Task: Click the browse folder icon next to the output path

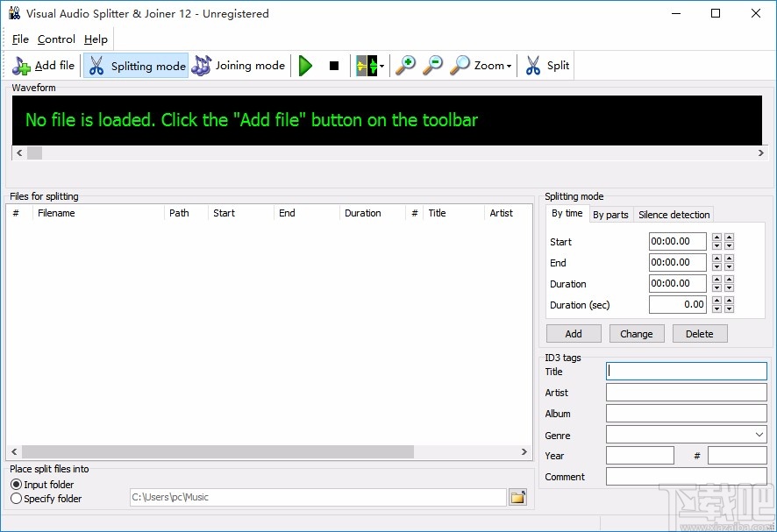Action: [x=517, y=497]
